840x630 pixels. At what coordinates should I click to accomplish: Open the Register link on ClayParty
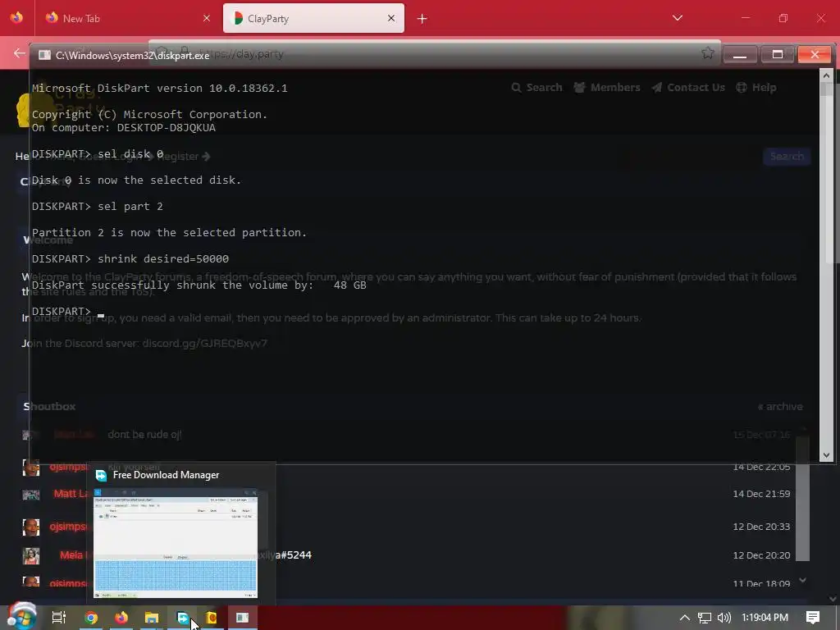pyautogui.click(x=183, y=157)
